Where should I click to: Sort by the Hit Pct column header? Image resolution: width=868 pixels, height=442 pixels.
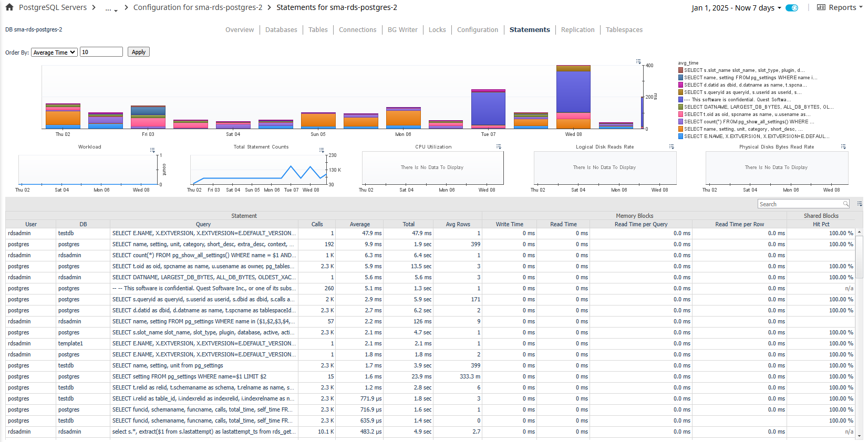point(821,224)
